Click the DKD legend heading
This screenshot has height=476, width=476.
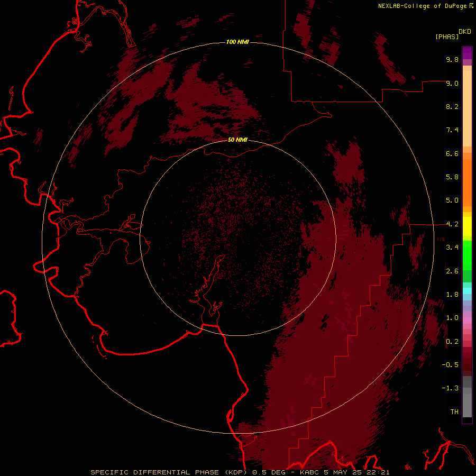pos(465,32)
